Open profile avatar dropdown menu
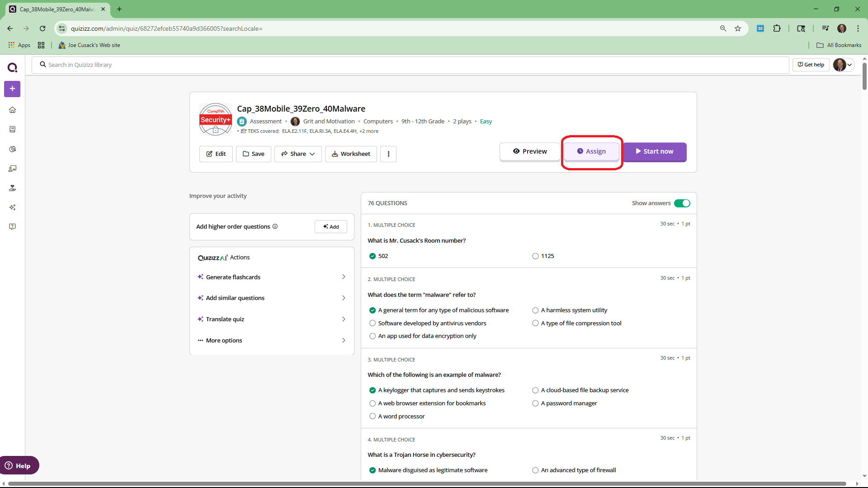 coord(843,65)
